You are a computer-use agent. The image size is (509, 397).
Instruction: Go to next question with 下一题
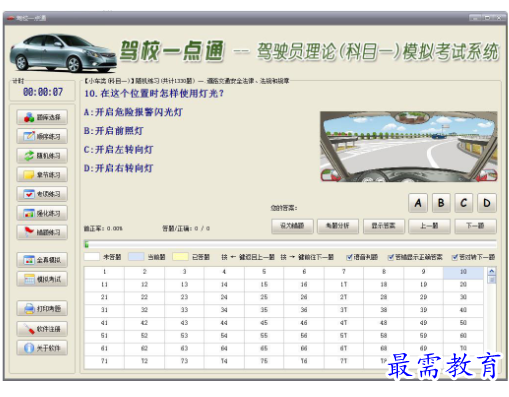[476, 226]
